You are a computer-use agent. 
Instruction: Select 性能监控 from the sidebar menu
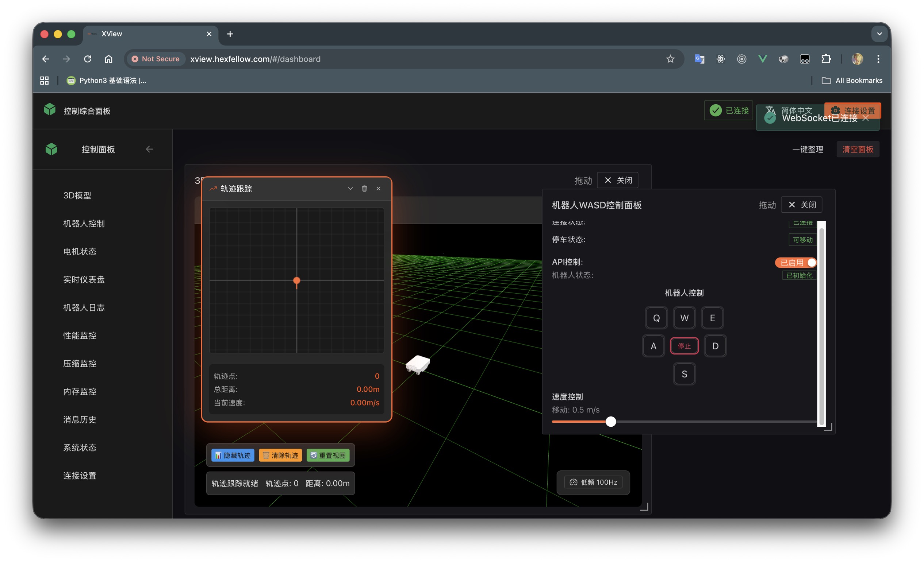(x=80, y=335)
